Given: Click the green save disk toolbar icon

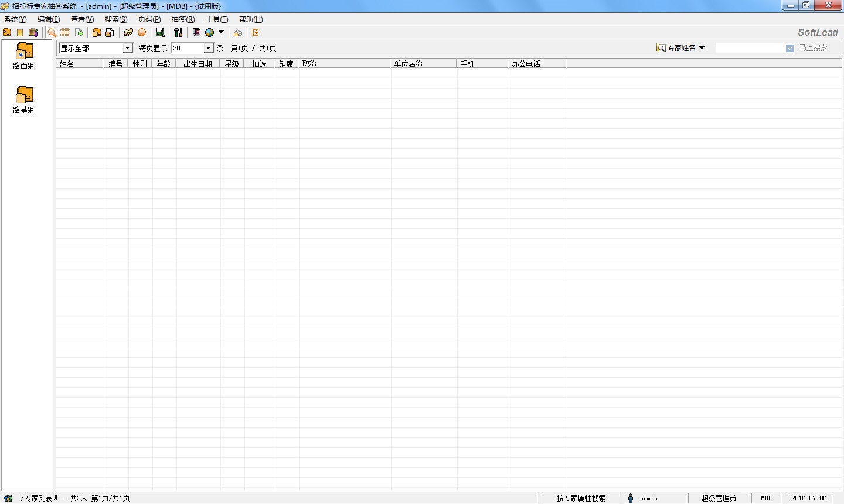Looking at the screenshot, I should [x=160, y=33].
